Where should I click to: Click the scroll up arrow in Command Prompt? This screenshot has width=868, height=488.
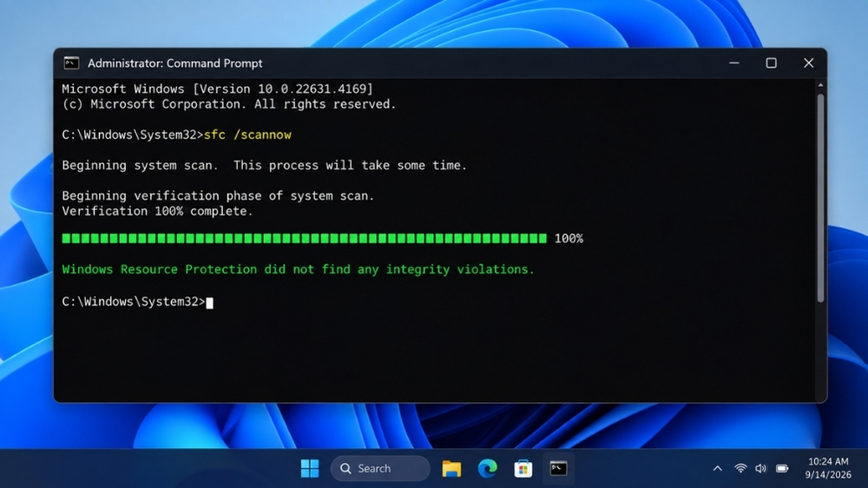pos(820,85)
